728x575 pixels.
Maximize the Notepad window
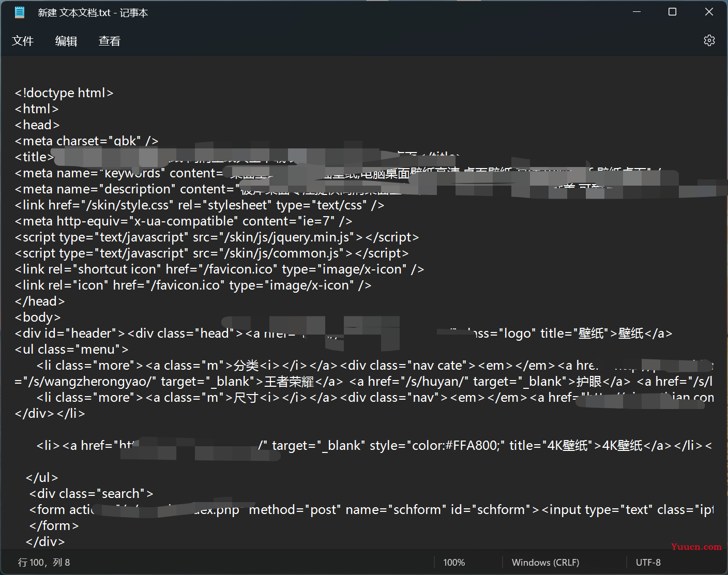(x=672, y=12)
